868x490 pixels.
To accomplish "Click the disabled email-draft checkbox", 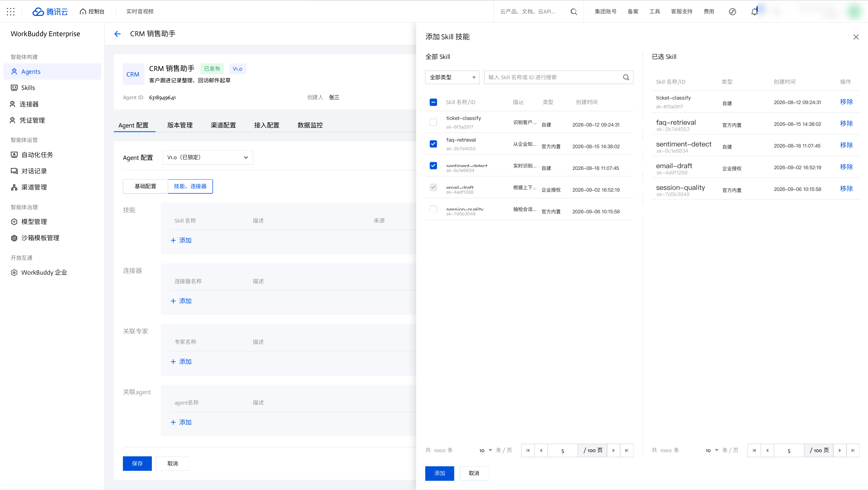I will point(433,187).
